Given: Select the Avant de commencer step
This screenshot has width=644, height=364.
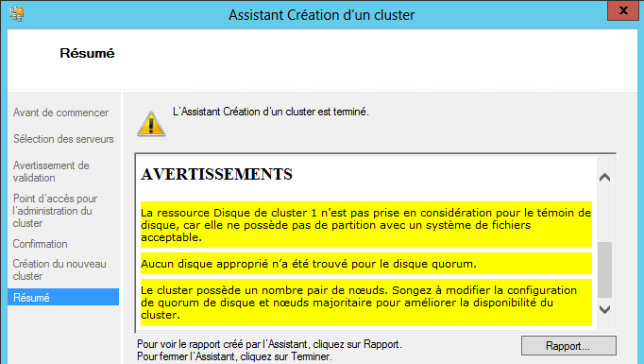Looking at the screenshot, I should [60, 113].
